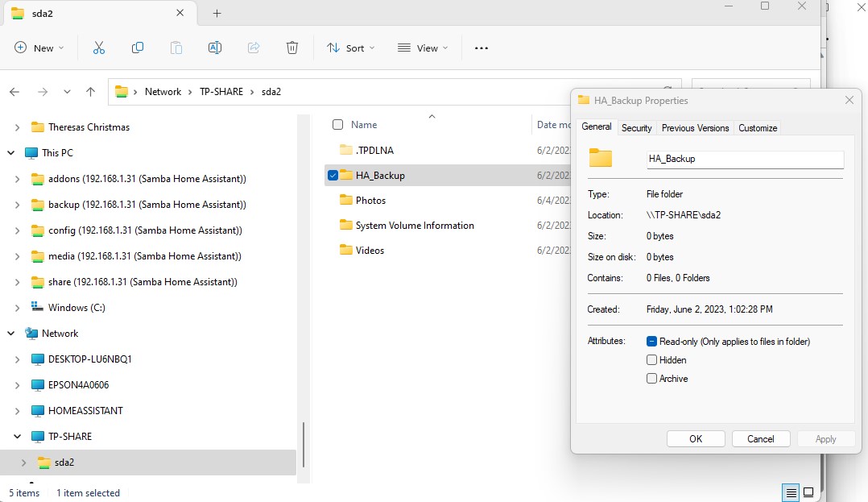Viewport: 868px width, 502px height.
Task: Click the Share icon in the toolbar
Action: click(x=254, y=48)
